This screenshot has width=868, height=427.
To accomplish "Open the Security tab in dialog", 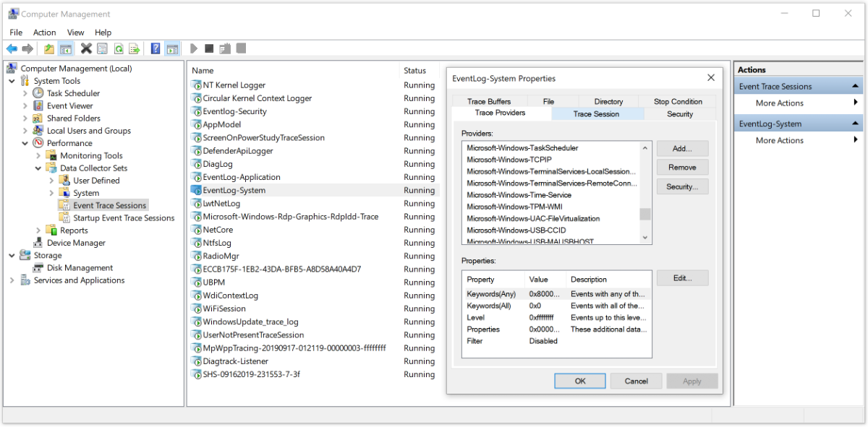I will click(680, 114).
